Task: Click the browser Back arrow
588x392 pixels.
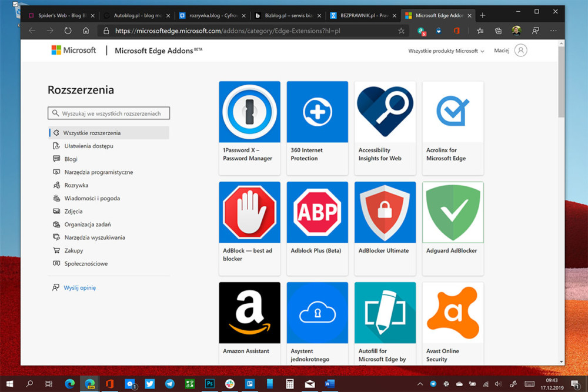Action: point(32,31)
